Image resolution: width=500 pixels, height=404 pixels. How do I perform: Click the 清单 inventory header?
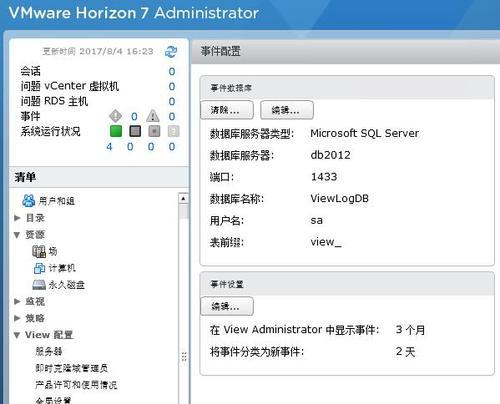click(25, 177)
